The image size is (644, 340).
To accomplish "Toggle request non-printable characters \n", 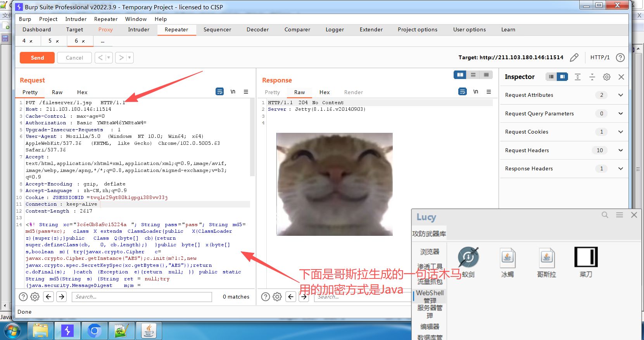I will tap(233, 92).
